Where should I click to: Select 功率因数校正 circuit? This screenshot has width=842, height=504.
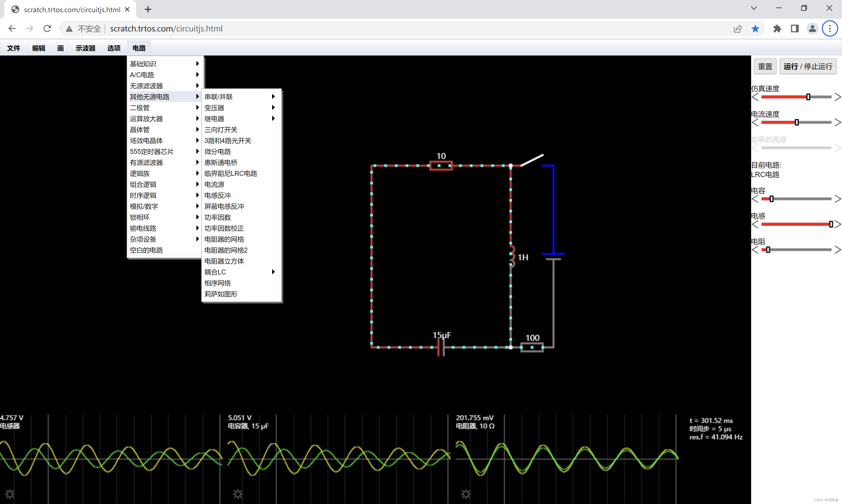pyautogui.click(x=240, y=228)
